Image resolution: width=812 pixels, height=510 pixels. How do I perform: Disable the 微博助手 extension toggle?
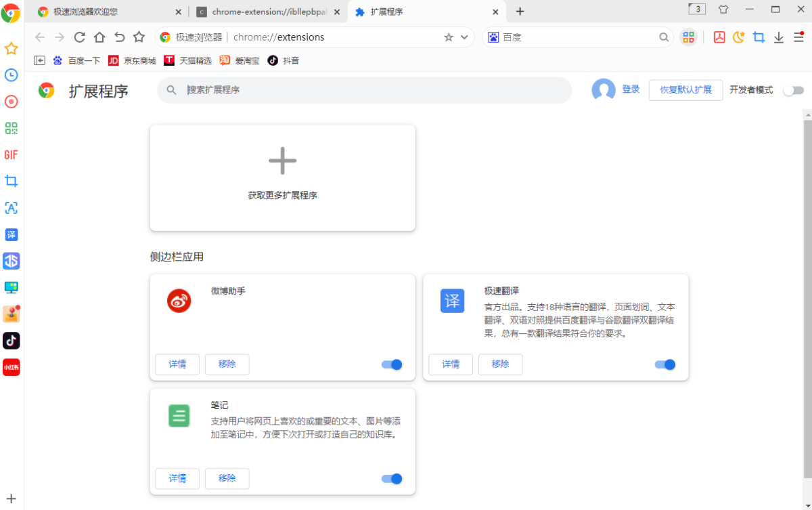[391, 364]
